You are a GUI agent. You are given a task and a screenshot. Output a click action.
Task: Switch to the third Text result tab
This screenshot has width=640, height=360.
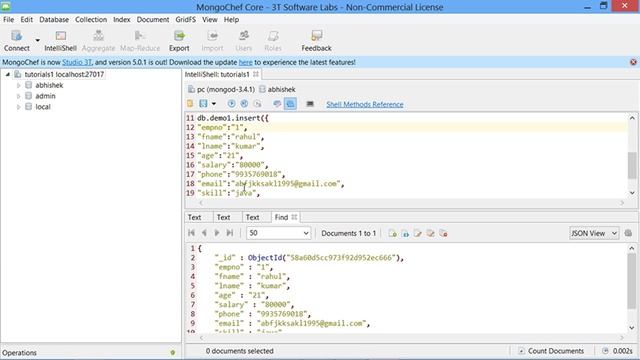[x=252, y=218]
